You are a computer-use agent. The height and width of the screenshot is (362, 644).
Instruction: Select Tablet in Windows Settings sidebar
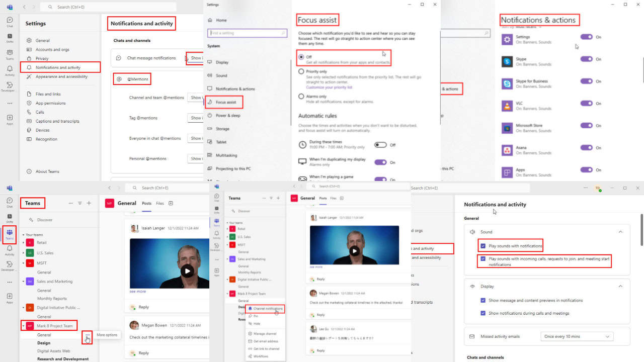click(221, 142)
